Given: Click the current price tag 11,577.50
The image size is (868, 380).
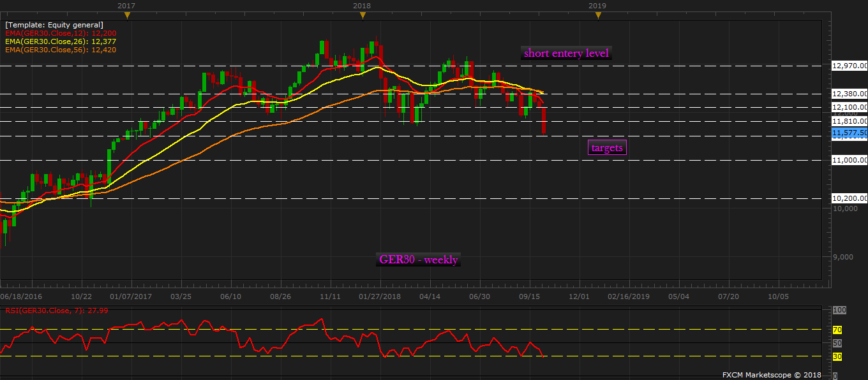Looking at the screenshot, I should [849, 133].
